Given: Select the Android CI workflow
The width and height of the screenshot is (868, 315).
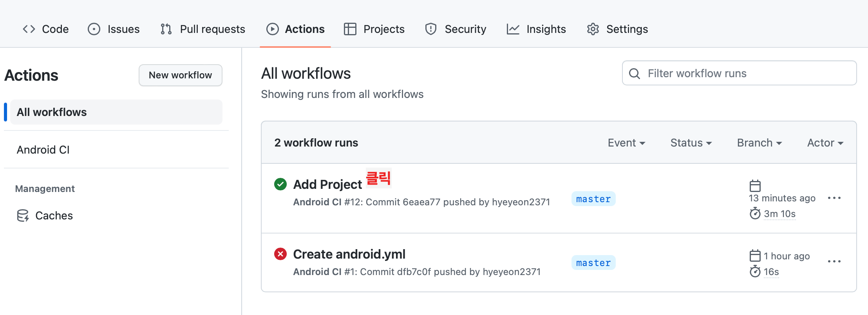Looking at the screenshot, I should pos(43,150).
